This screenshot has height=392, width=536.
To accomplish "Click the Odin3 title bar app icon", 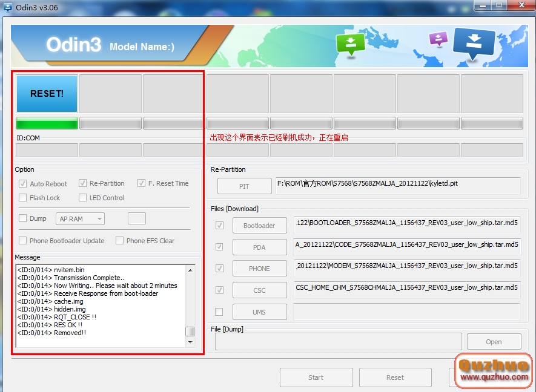I will click(8, 7).
